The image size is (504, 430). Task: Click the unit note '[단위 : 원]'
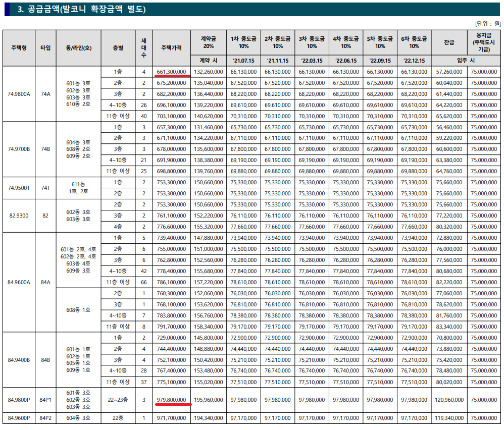pos(488,24)
